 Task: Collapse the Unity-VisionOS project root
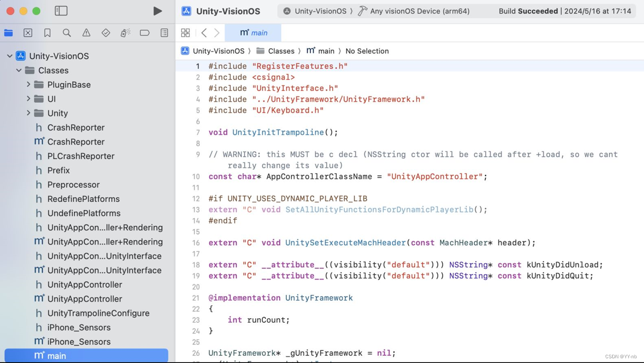pos(9,56)
